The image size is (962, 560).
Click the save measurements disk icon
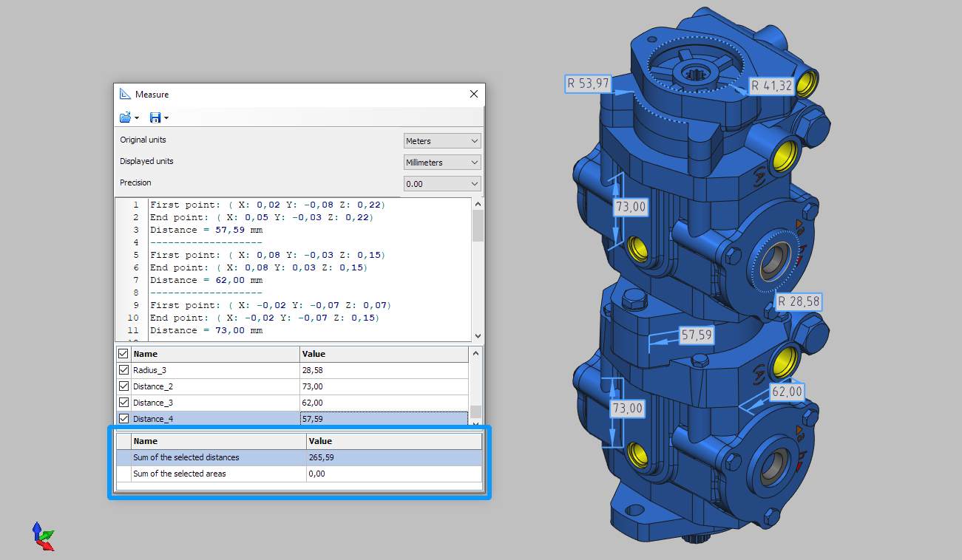(x=156, y=117)
